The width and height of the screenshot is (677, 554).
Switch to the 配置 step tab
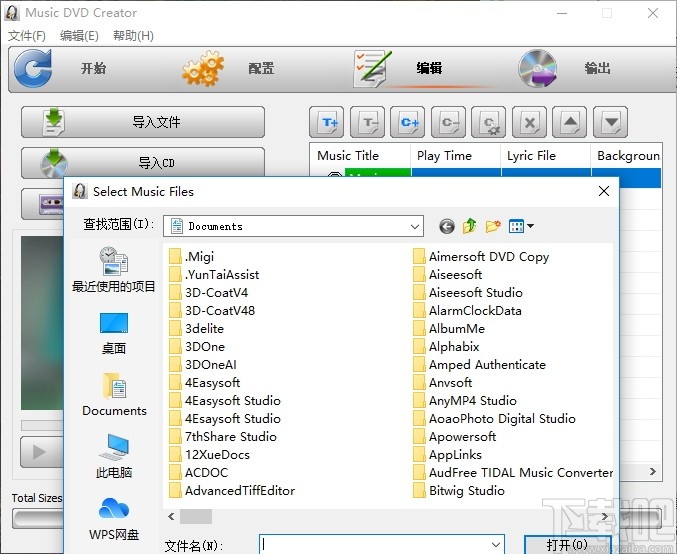261,68
